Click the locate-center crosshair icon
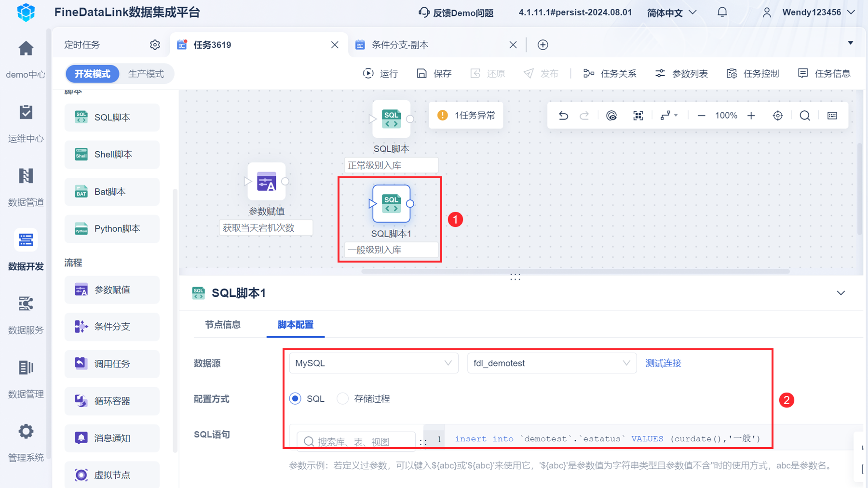Viewport: 868px width, 488px height. point(778,116)
